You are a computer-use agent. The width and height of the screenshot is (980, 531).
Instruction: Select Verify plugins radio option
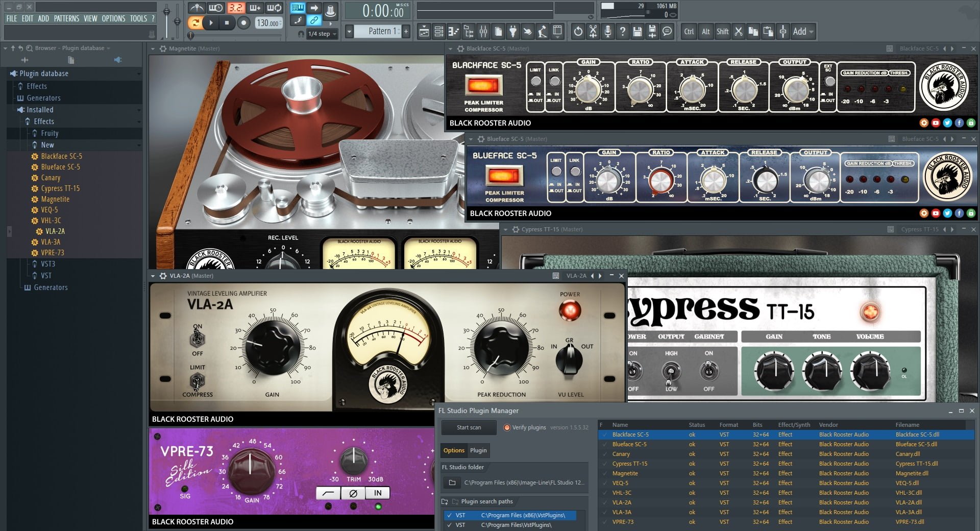pos(525,427)
